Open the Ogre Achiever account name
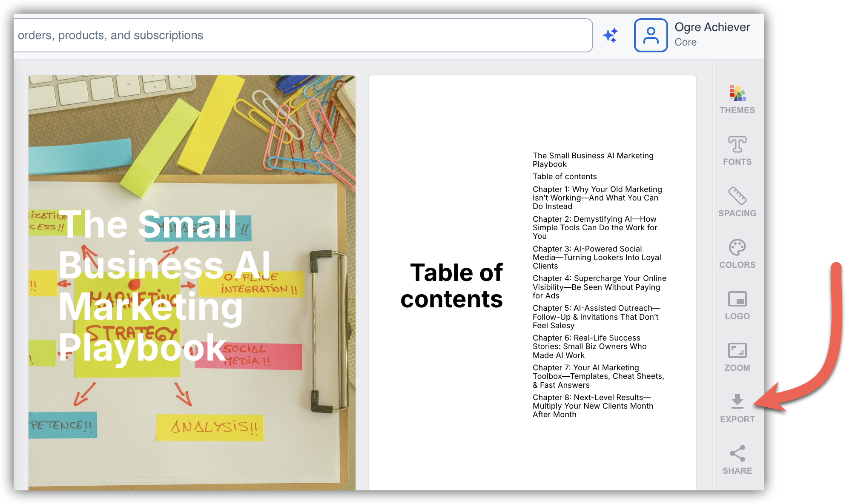 pos(712,27)
